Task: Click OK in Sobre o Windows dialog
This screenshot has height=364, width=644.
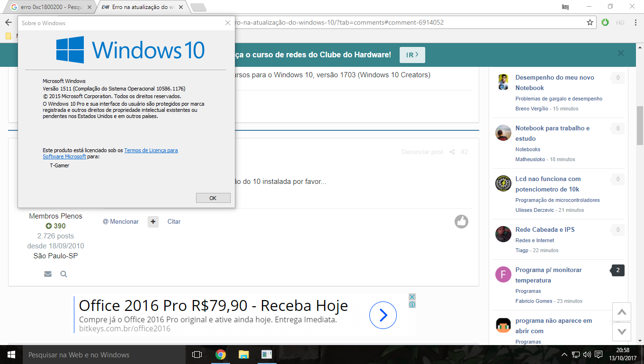Action: 213,198
